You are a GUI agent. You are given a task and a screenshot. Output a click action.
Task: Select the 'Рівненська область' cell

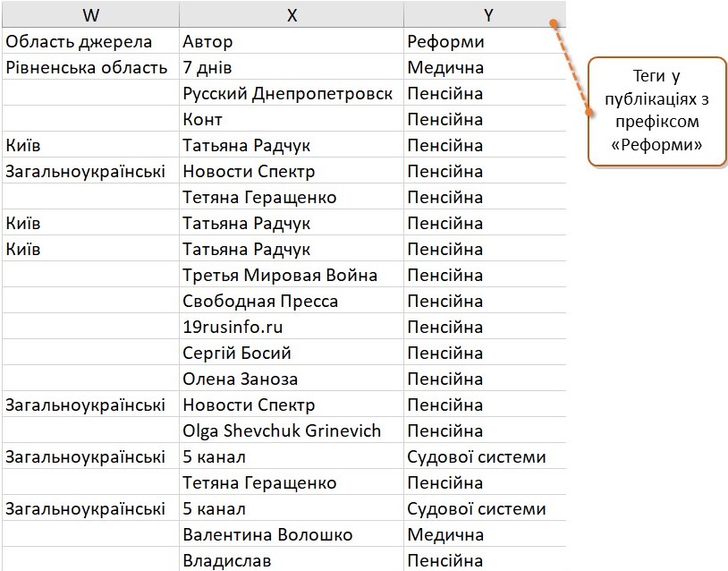[x=90, y=67]
